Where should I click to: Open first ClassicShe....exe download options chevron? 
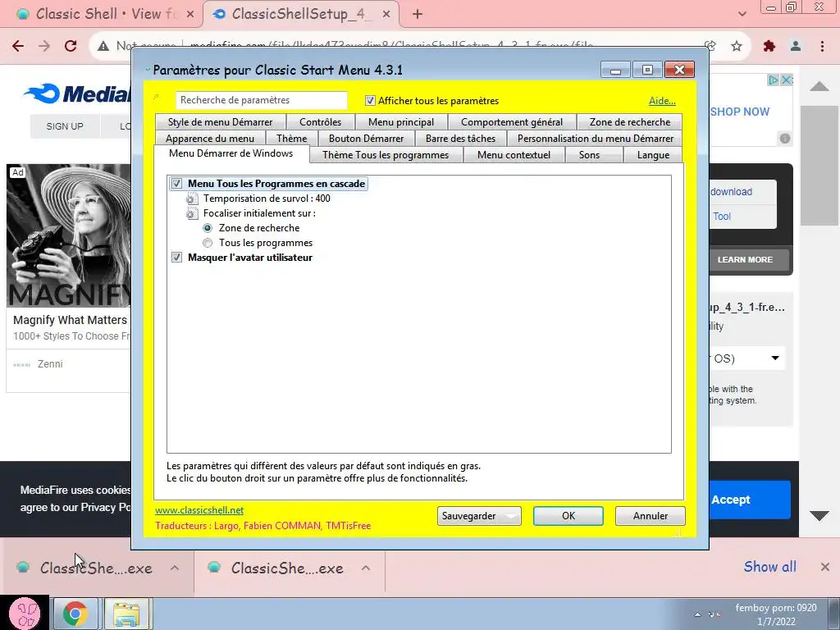[175, 568]
